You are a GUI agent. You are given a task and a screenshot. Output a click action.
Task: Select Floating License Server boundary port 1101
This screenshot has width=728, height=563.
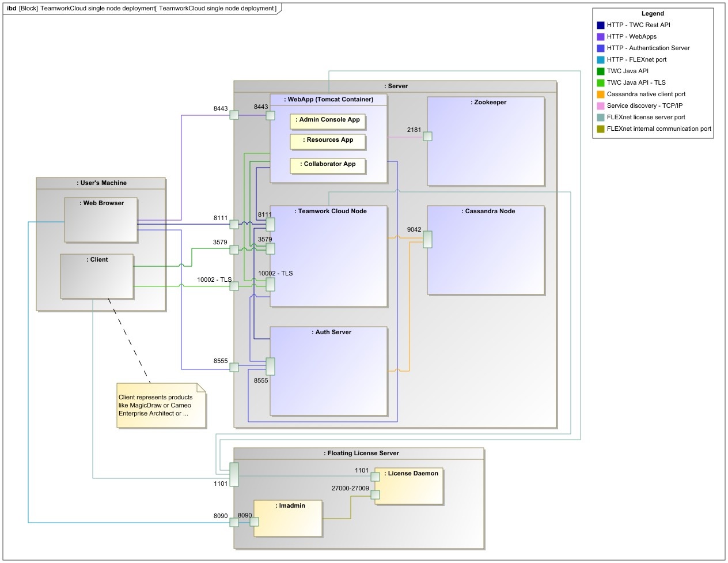234,474
